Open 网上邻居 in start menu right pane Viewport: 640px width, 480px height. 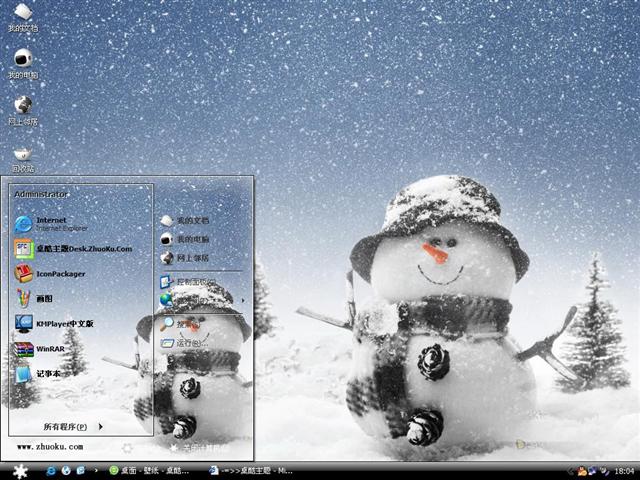point(184,258)
